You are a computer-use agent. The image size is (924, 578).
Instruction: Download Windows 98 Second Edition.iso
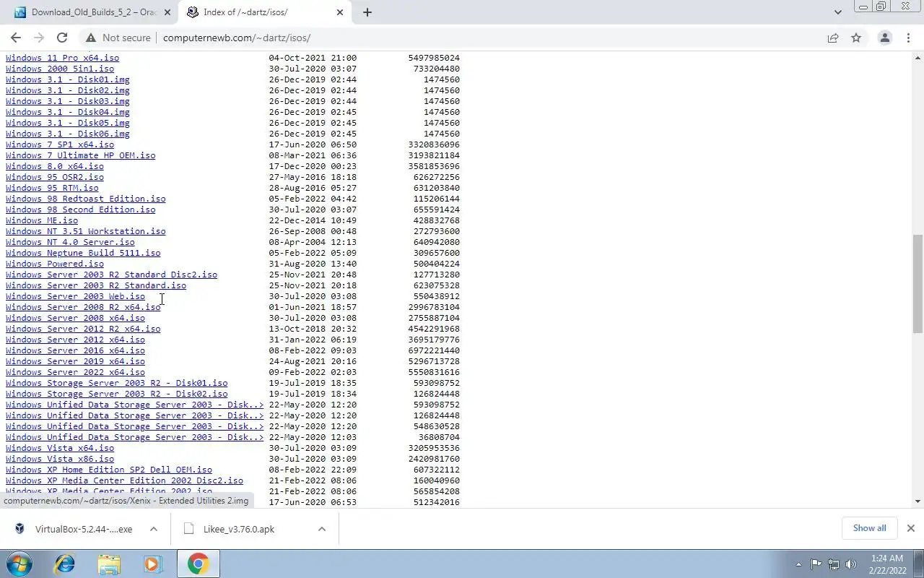tap(80, 210)
